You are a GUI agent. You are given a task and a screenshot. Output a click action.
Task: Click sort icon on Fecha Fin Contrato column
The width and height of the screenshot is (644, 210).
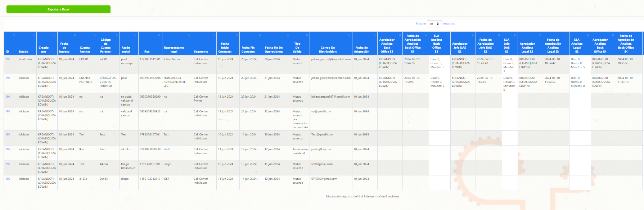(x=260, y=35)
